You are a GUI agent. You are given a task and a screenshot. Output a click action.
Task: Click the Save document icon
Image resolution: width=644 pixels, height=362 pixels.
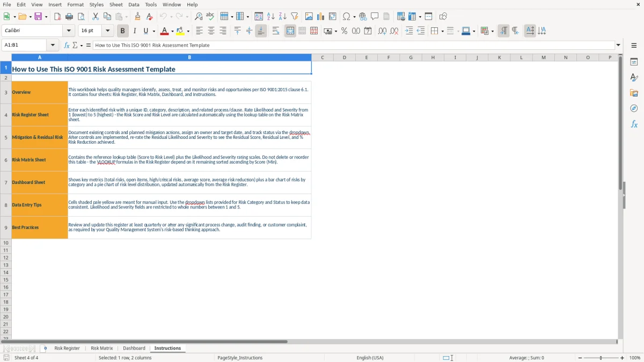[x=38, y=17]
